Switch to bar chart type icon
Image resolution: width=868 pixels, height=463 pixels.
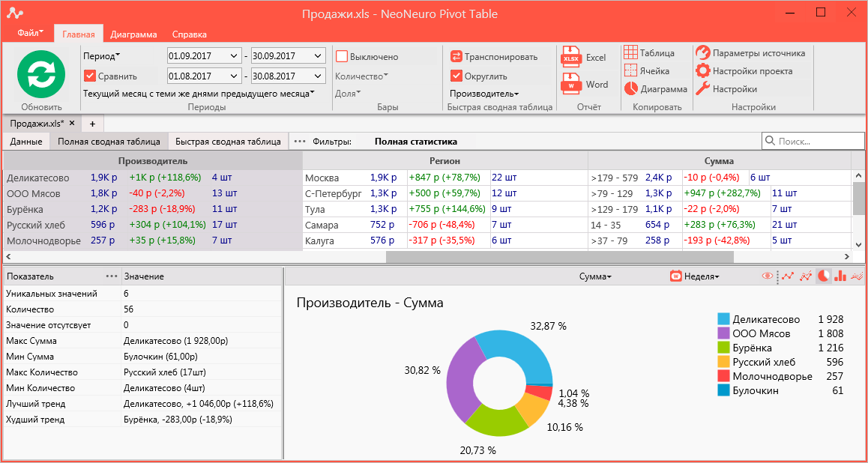[x=840, y=276]
